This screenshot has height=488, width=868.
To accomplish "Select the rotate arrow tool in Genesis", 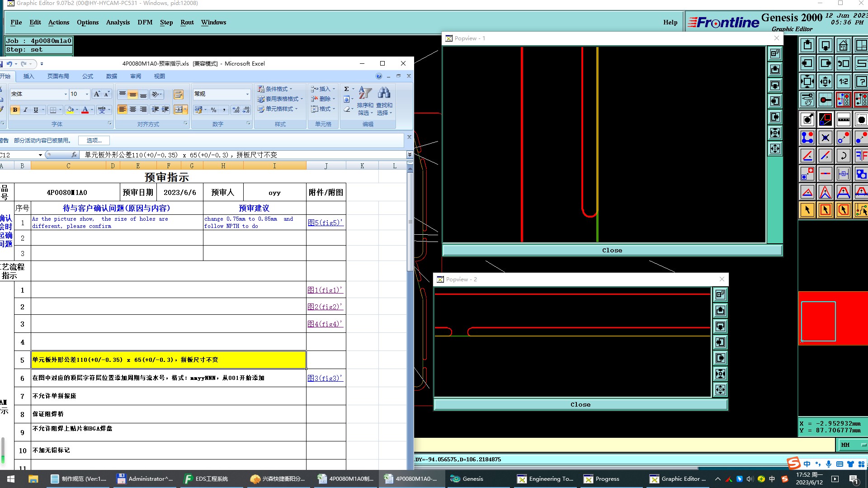I will (x=843, y=156).
